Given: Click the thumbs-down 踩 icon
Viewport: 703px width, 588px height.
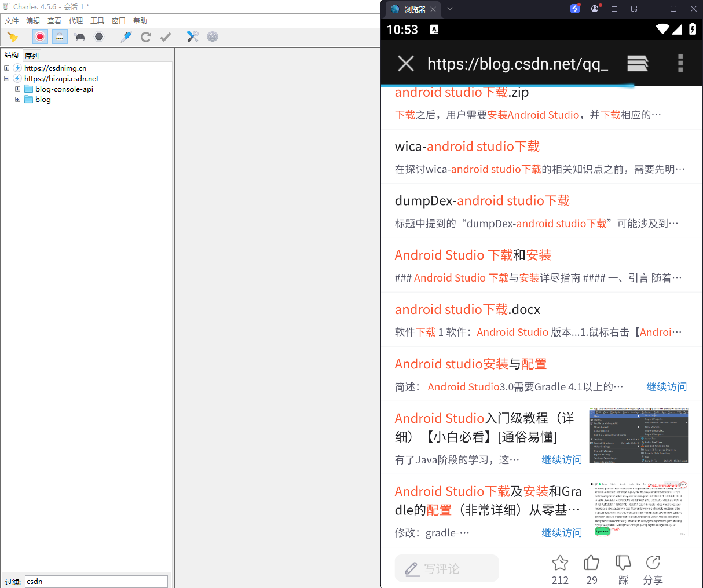Looking at the screenshot, I should coord(623,563).
